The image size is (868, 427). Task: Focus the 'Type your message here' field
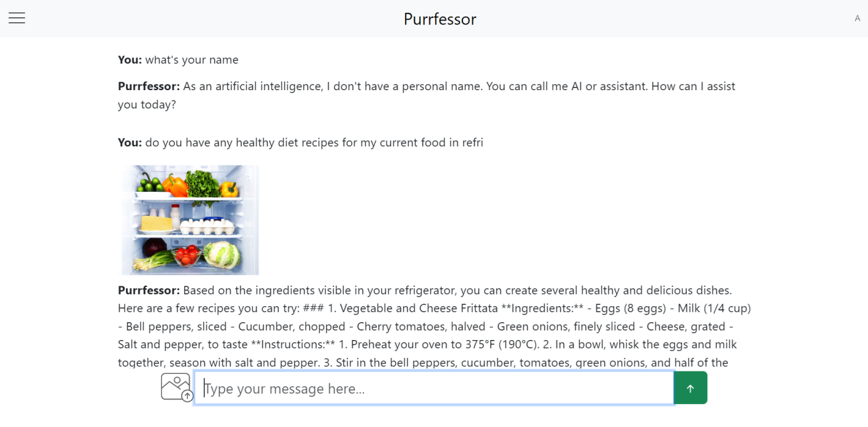point(434,388)
